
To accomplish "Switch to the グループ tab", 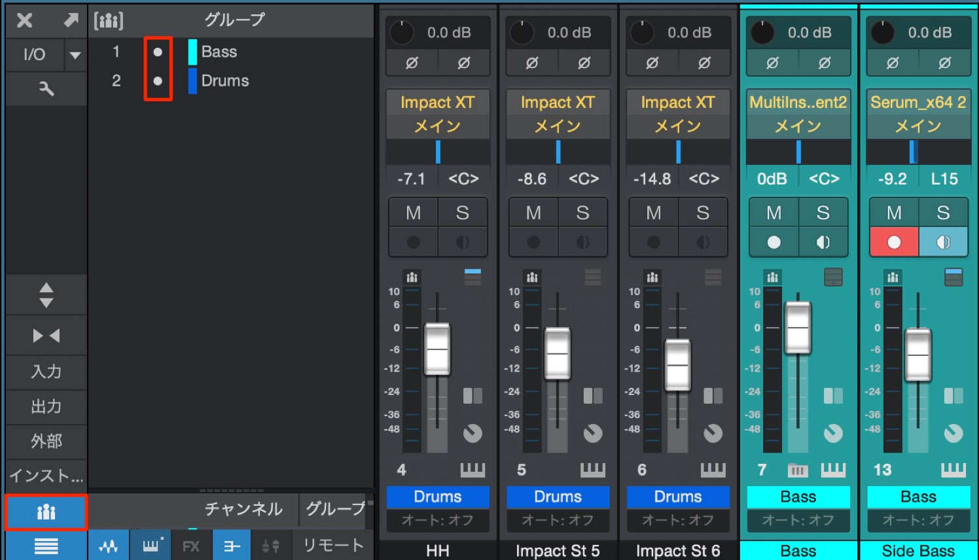I will [336, 509].
